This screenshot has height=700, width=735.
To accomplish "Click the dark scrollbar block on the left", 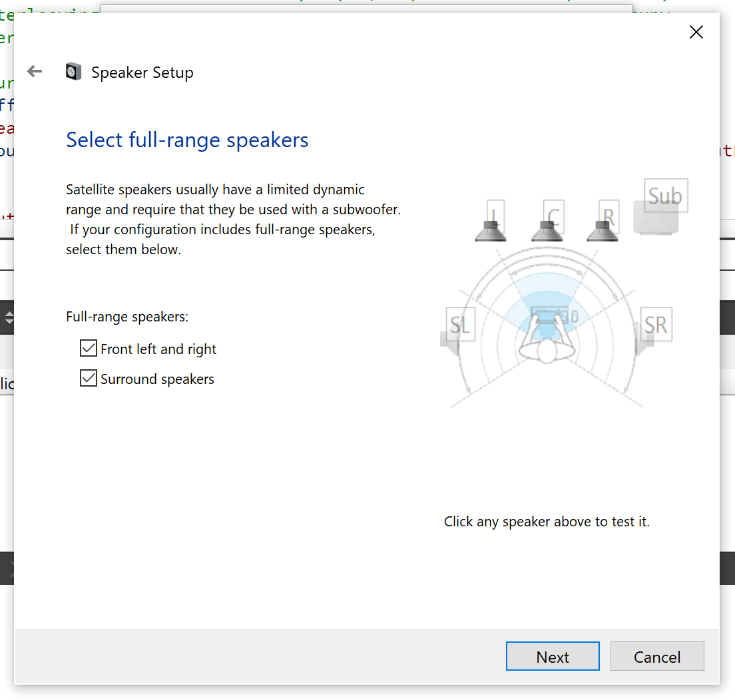I will click(x=7, y=569).
